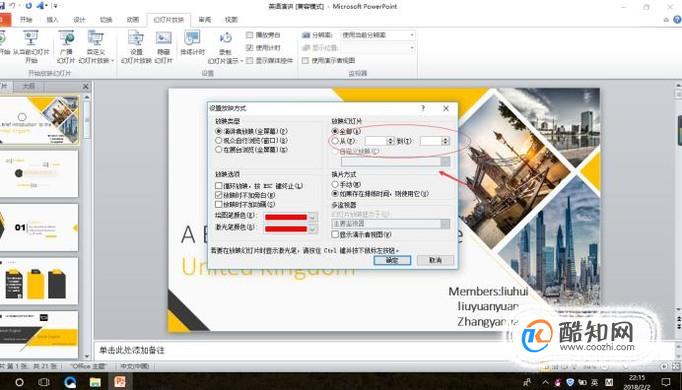Click the To slide number spinner

click(x=445, y=141)
